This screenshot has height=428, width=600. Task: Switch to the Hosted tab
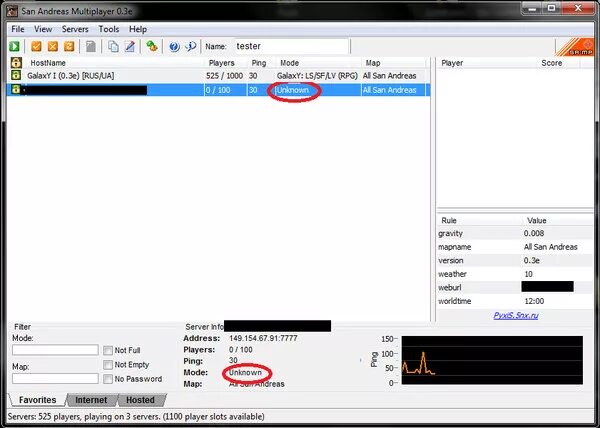coord(140,400)
